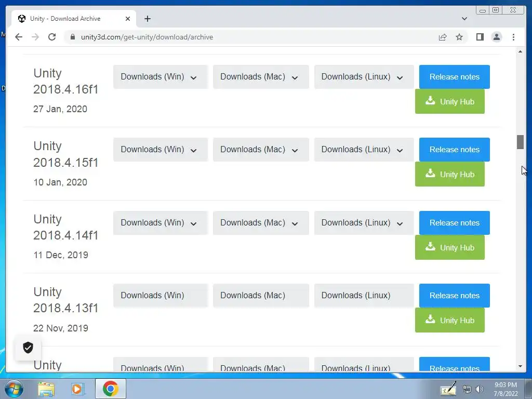Screen dimensions: 532x399
Task: Open Windows Explorer from taskbar
Action: [46, 389]
